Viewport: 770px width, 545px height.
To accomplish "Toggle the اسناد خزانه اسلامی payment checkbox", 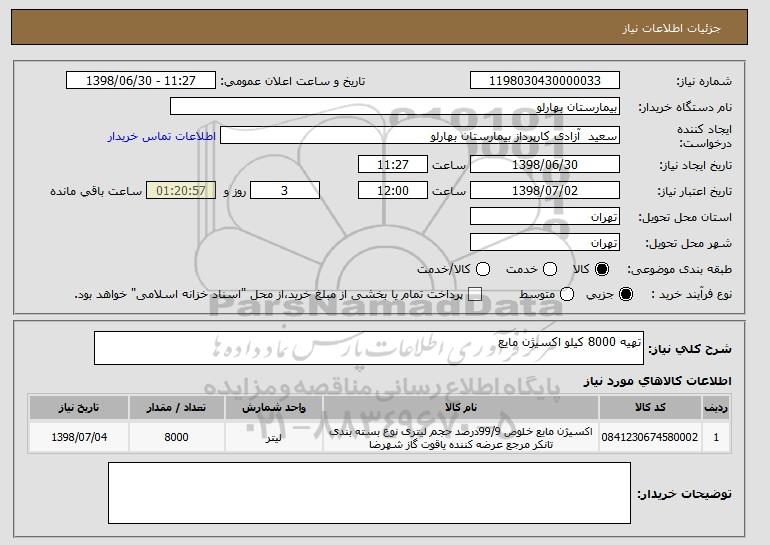I will 474,294.
